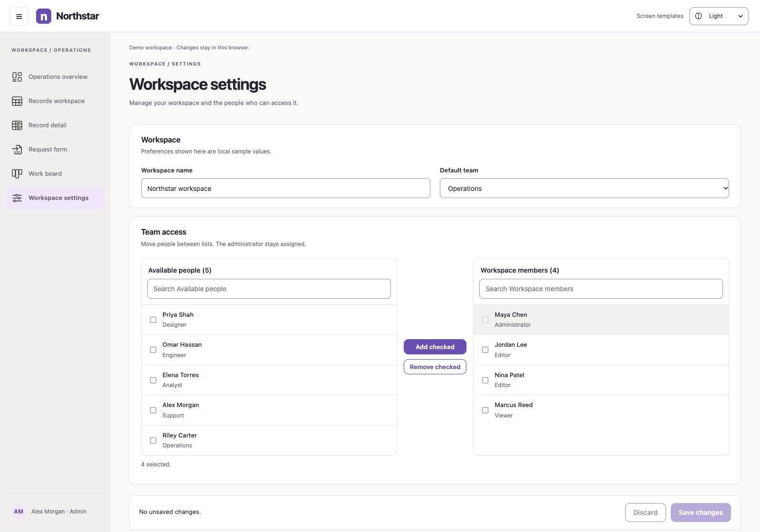This screenshot has height=532, width=760.
Task: Check the Priya Shah checkbox
Action: [x=153, y=320]
